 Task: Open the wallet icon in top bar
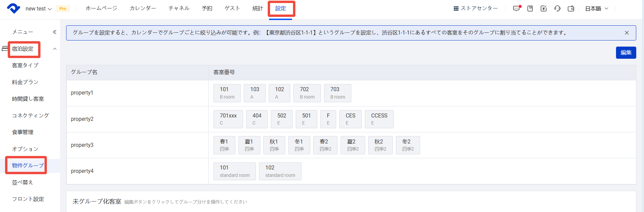point(571,8)
